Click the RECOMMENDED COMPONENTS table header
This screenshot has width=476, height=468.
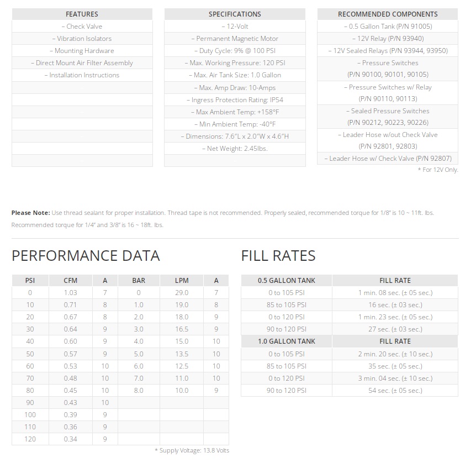388,14
